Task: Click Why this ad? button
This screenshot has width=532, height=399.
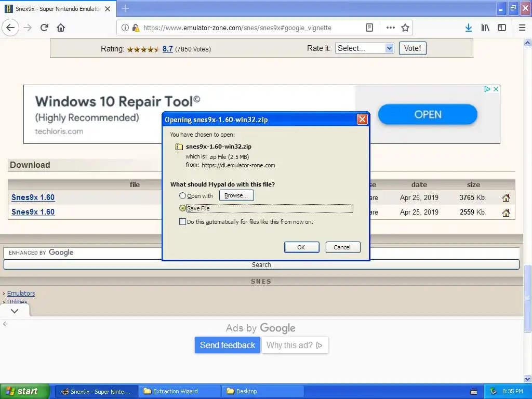Action: click(295, 345)
